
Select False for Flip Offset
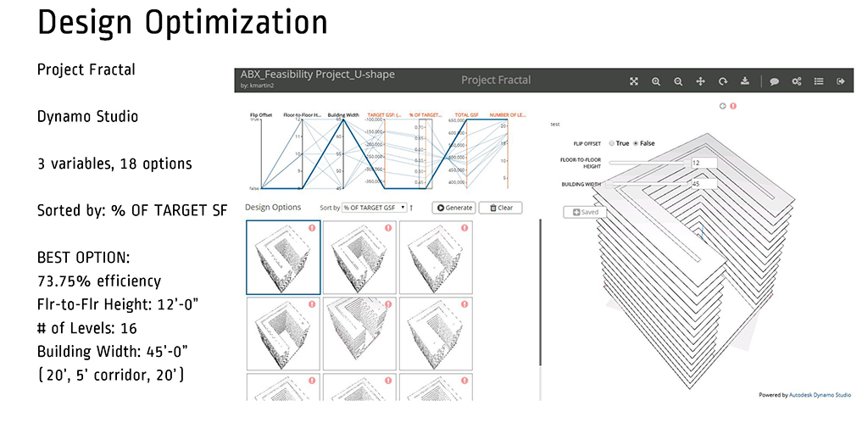tap(635, 143)
